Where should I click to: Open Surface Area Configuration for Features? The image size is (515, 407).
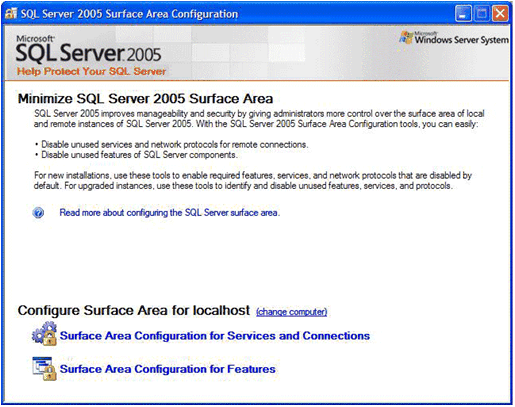pos(168,369)
